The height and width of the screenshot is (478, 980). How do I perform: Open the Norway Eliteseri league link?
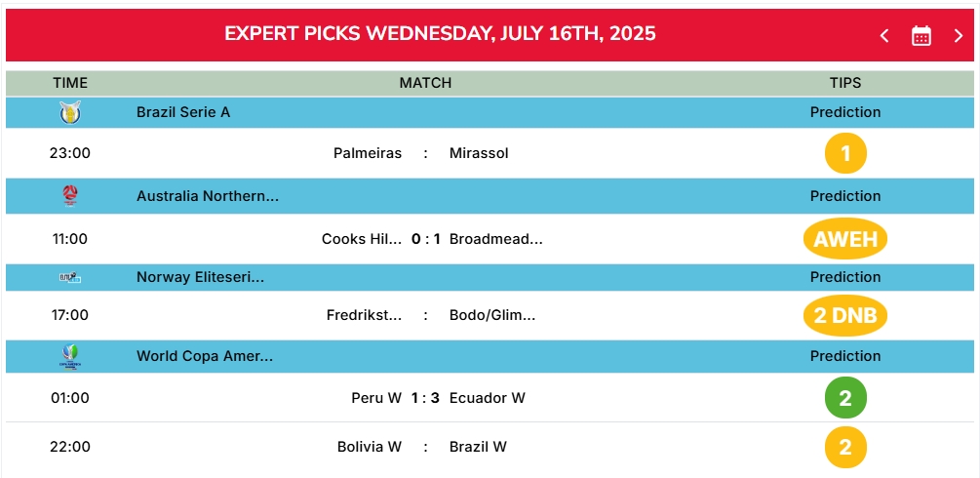[x=200, y=277]
